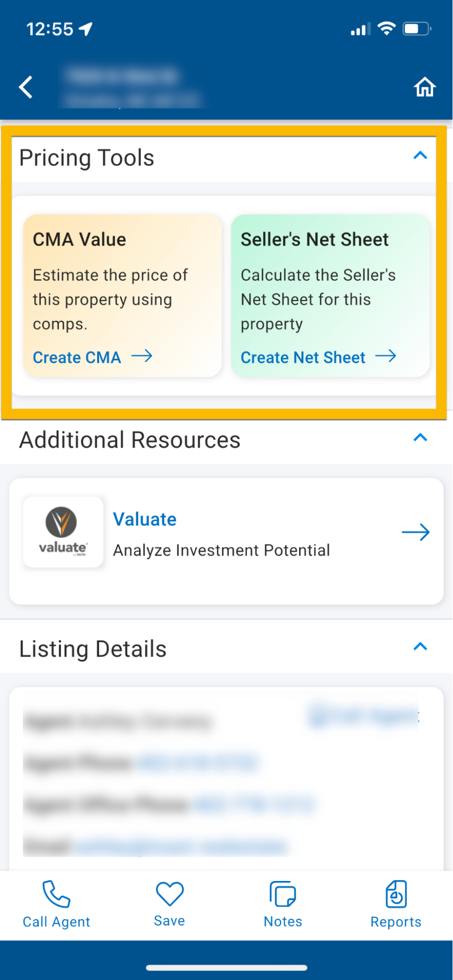Tap the Valuate row right arrow
This screenshot has height=980, width=453.
pos(416,532)
